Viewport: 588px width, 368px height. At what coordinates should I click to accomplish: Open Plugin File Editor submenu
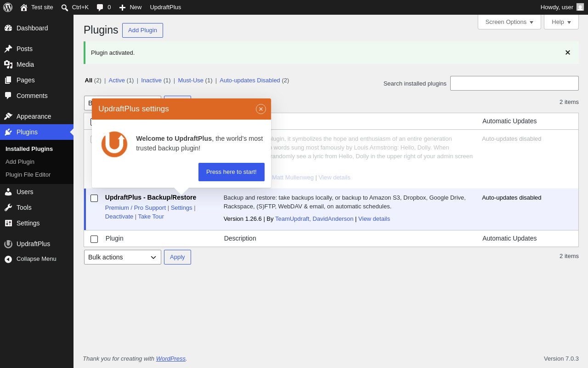(28, 174)
